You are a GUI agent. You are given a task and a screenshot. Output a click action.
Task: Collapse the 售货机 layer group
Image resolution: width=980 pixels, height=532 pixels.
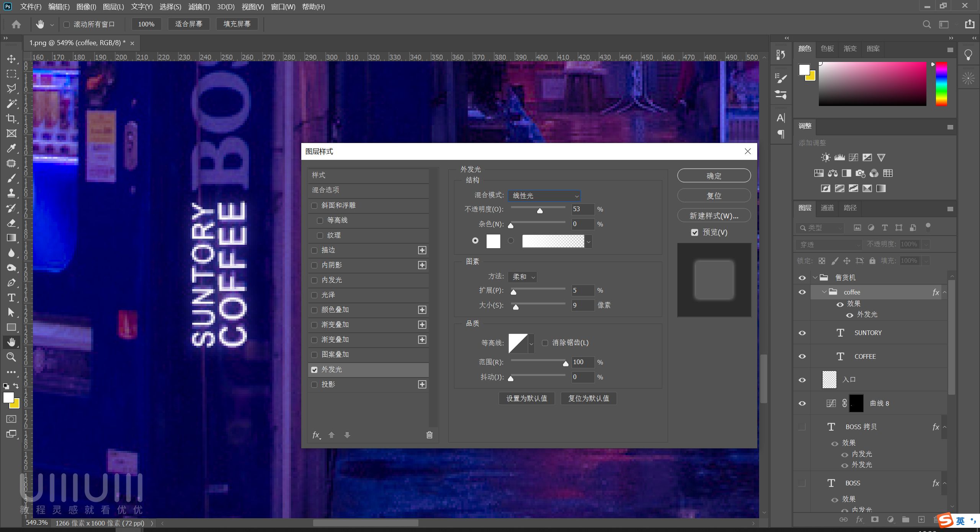(815, 277)
